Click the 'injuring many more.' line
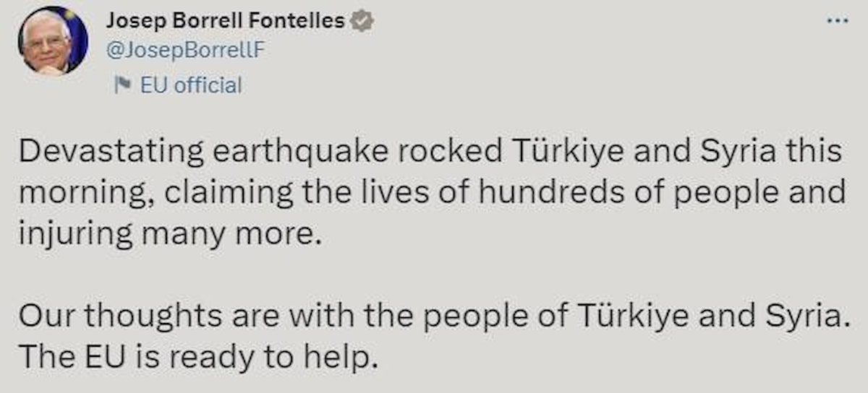Image resolution: width=868 pixels, height=393 pixels. [x=167, y=235]
